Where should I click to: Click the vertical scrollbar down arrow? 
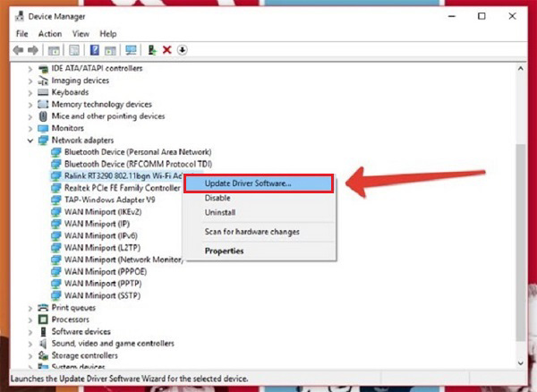(x=521, y=362)
